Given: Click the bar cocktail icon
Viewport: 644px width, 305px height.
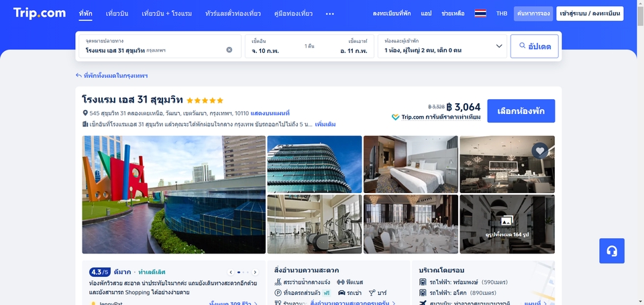Looking at the screenshot, I should pos(372,293).
